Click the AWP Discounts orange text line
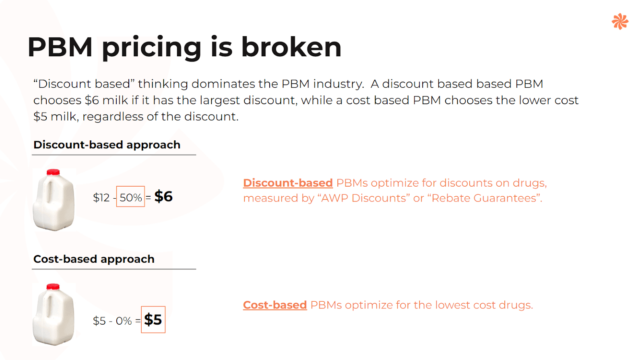644x360 pixels. click(393, 198)
